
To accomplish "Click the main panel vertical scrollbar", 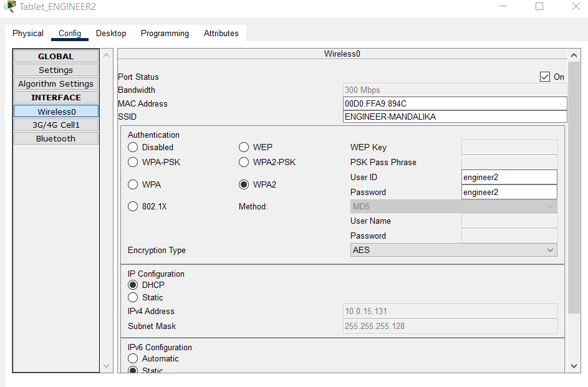I will coord(574,187).
